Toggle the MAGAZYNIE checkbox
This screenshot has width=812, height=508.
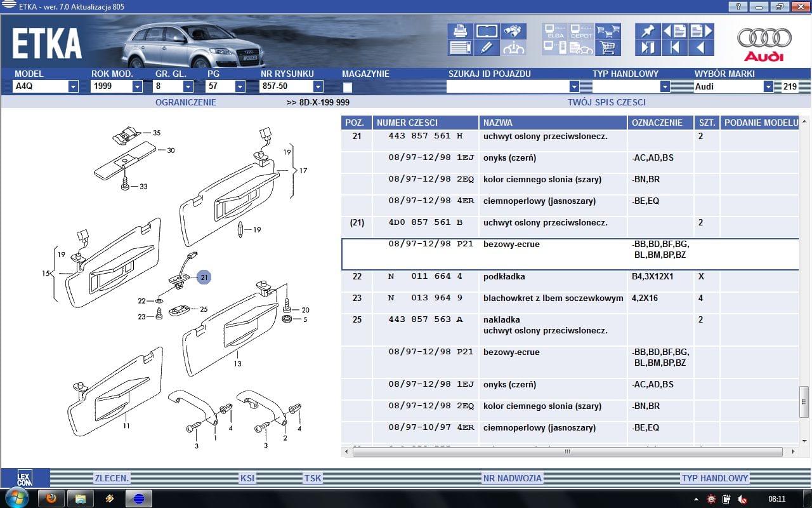tap(348, 88)
